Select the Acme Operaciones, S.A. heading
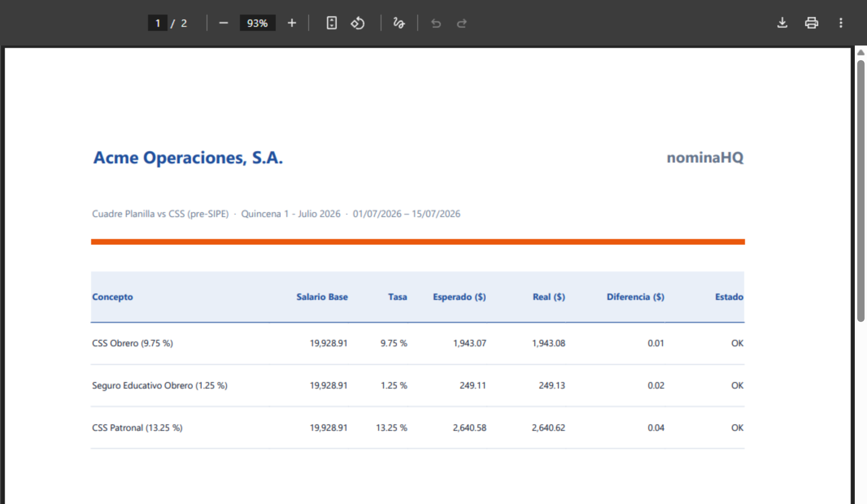Viewport: 867px width, 504px height. tap(188, 158)
